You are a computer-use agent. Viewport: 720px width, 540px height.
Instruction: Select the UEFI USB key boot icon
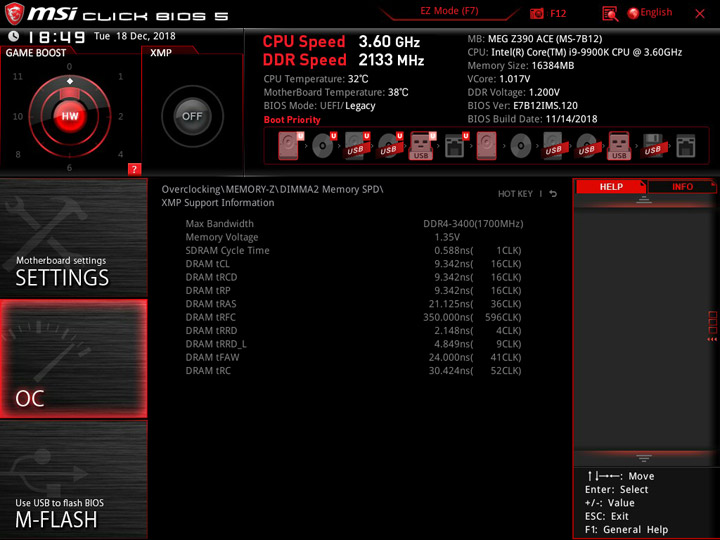click(x=422, y=146)
